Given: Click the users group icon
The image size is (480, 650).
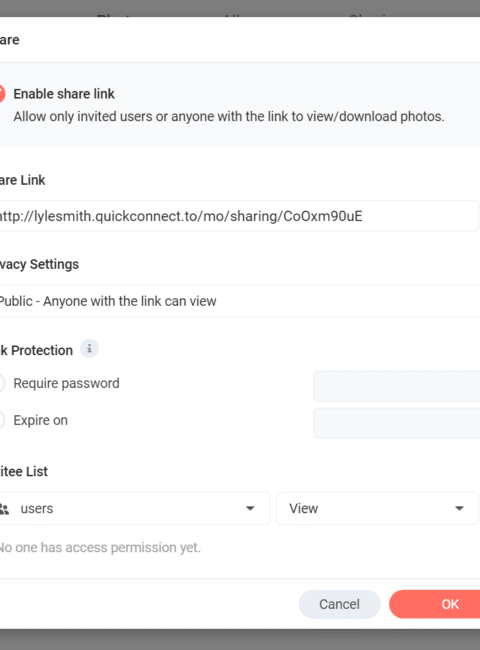Looking at the screenshot, I should click(x=4, y=509).
